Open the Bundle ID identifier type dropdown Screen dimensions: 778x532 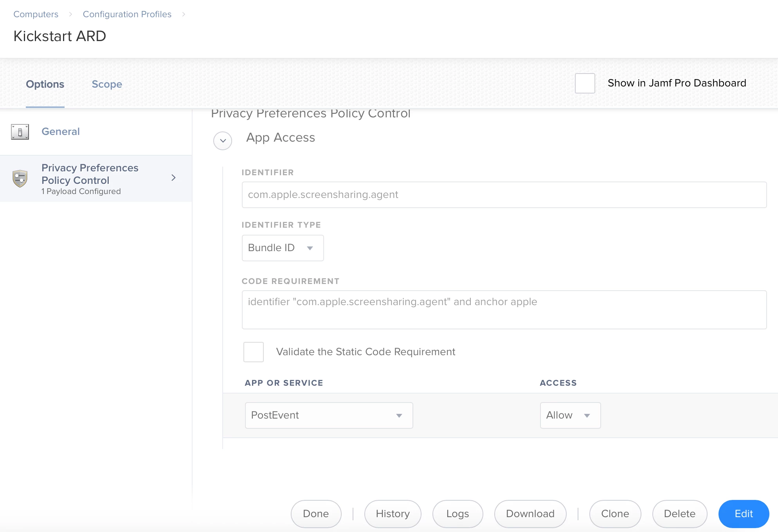283,248
